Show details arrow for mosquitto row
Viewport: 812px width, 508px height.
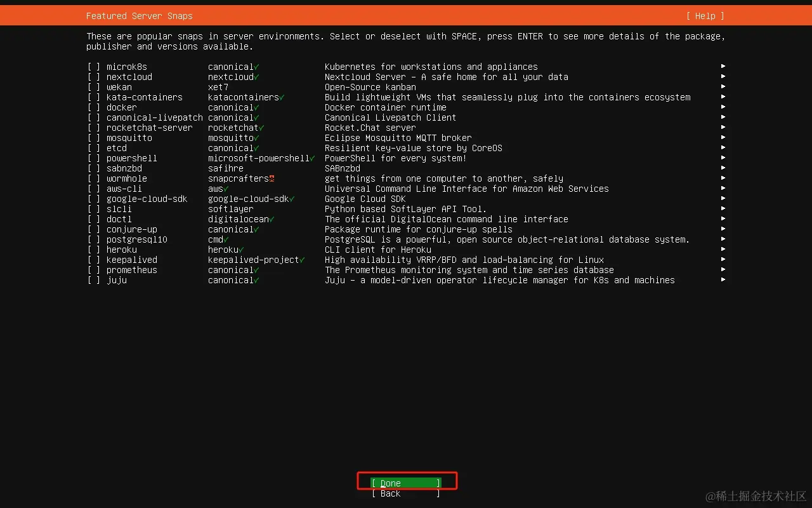pos(723,137)
